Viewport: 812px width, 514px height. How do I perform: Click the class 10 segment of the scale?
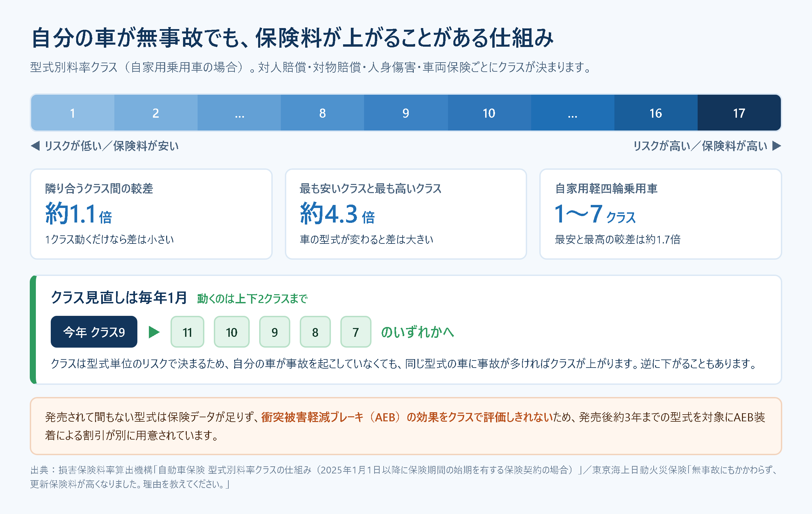(x=489, y=113)
